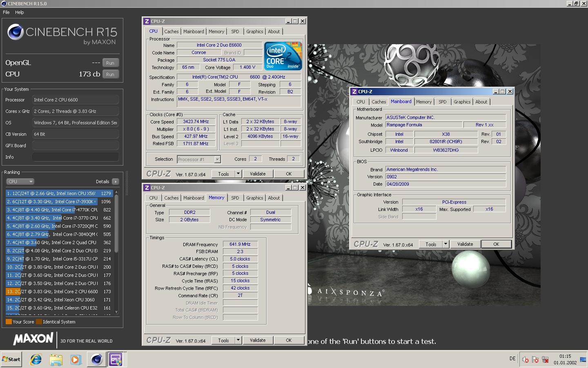Click the CPU-Z title icon in top window

[x=147, y=21]
